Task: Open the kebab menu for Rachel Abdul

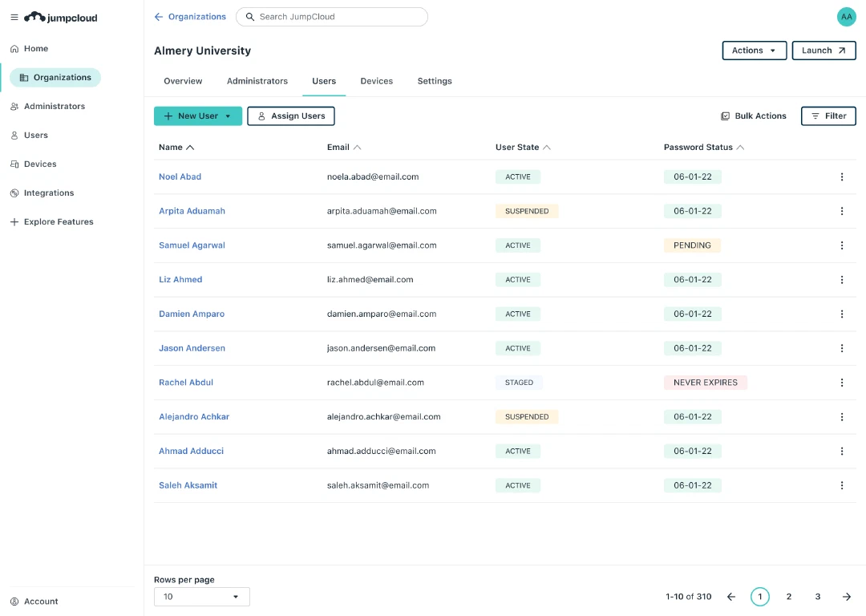Action: click(842, 383)
